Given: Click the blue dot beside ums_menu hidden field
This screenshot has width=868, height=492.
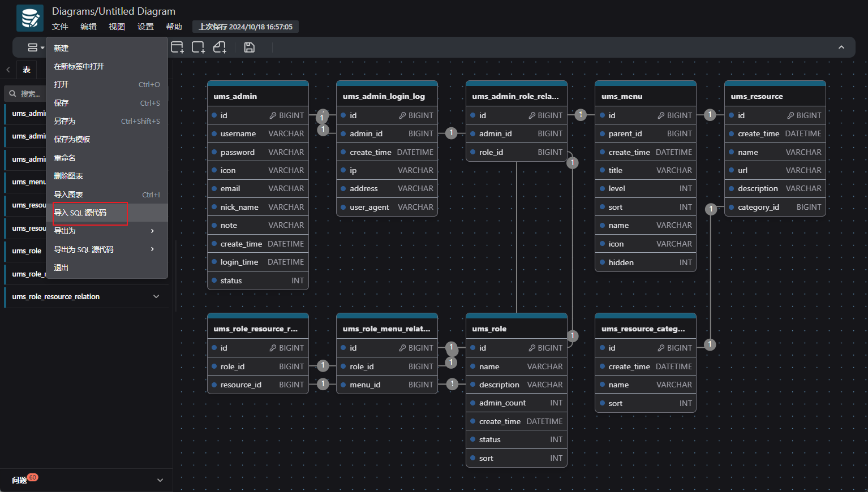Looking at the screenshot, I should 601,262.
